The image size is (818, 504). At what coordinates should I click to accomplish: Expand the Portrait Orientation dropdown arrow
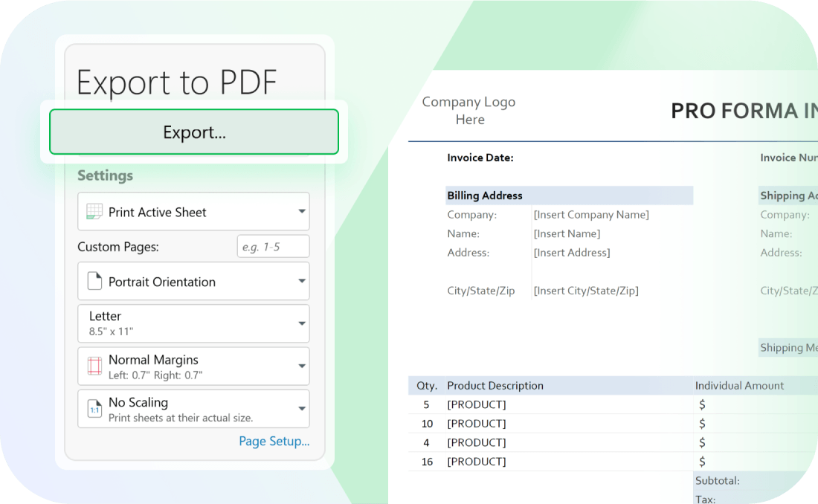click(x=301, y=282)
